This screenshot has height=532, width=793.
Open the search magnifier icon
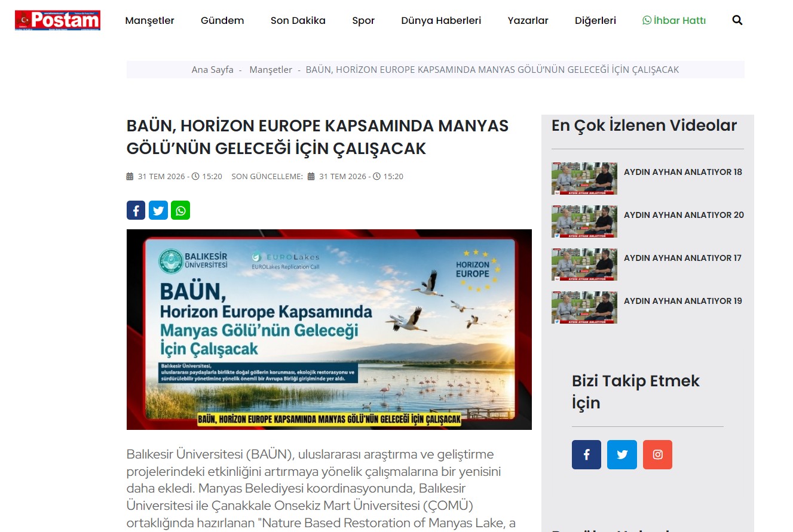737,20
